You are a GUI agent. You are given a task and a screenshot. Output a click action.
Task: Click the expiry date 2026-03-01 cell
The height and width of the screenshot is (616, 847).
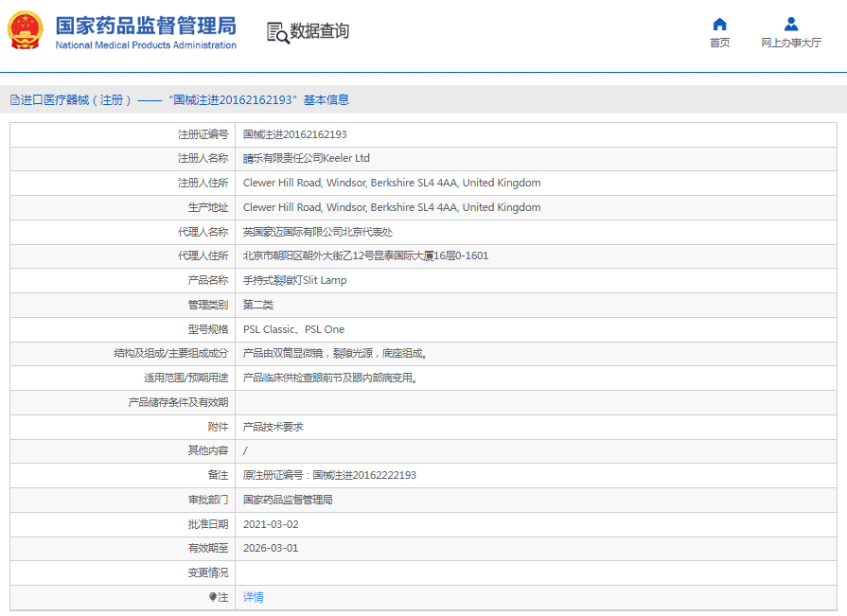[x=270, y=548]
